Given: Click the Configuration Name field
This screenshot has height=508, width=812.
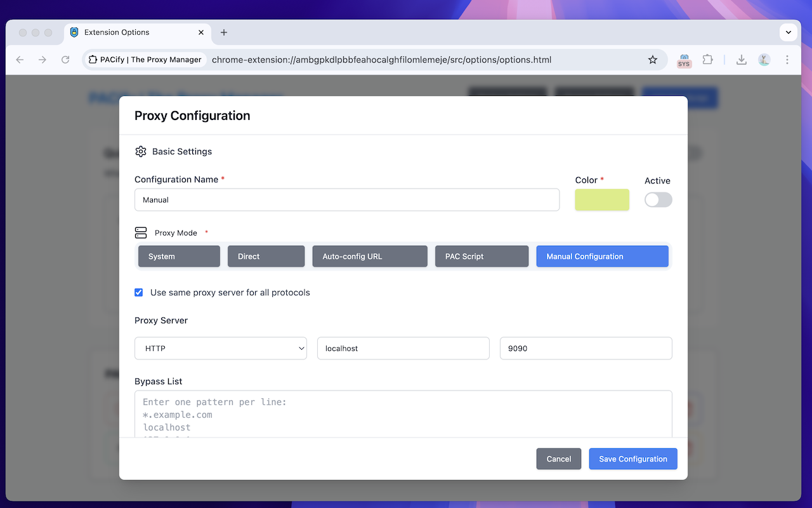Looking at the screenshot, I should [347, 200].
